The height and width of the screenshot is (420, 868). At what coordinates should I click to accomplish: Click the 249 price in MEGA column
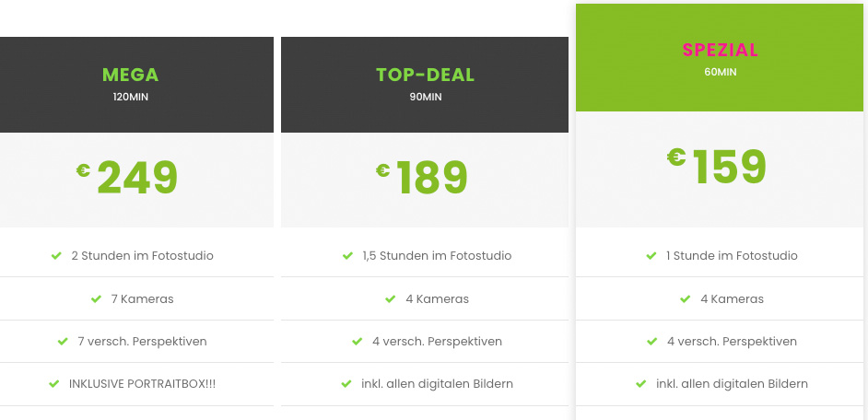[137, 178]
